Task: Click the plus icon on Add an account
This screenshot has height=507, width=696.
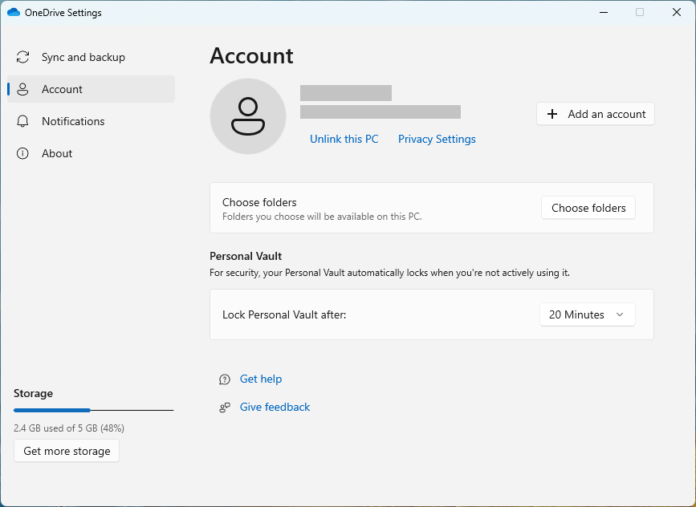Action: coord(552,114)
